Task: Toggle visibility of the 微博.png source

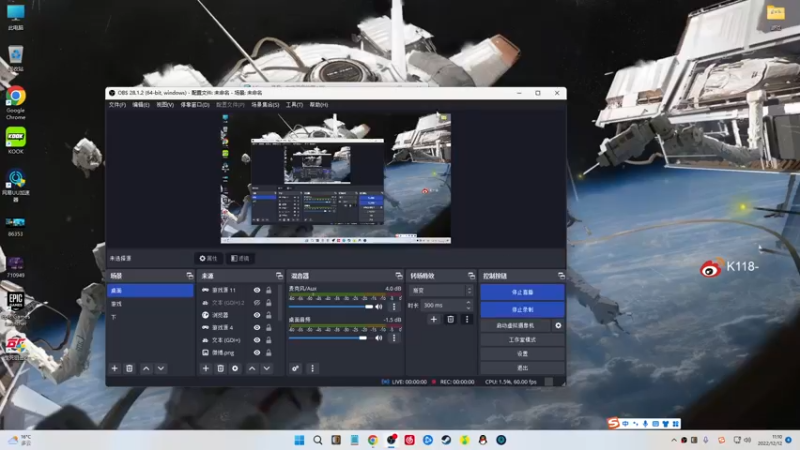Action: (257, 353)
